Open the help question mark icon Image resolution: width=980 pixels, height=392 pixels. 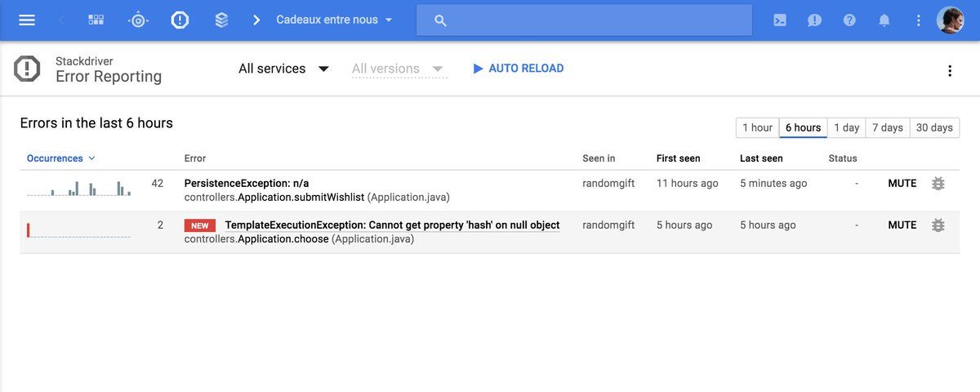849,20
